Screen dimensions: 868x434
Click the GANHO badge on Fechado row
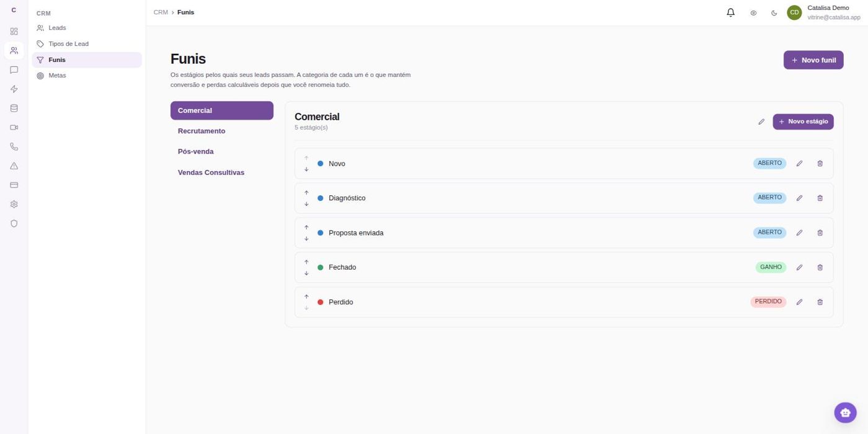pyautogui.click(x=771, y=268)
